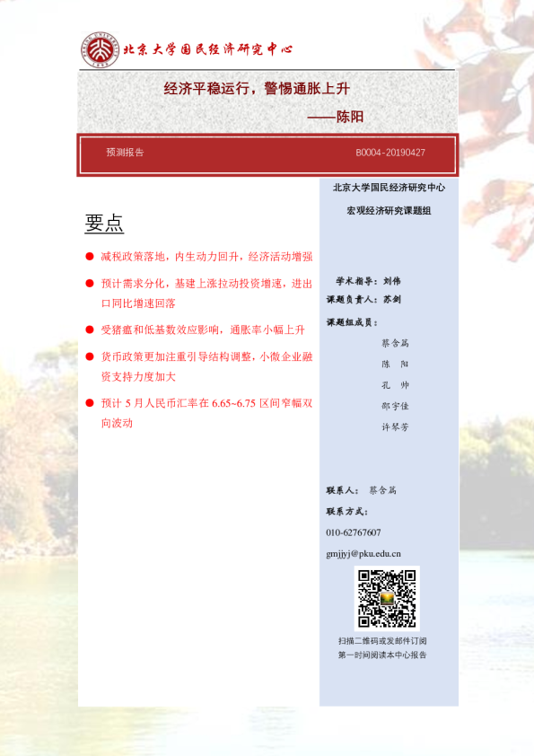
Task: Click member name 孔 帅
Action: [x=395, y=385]
